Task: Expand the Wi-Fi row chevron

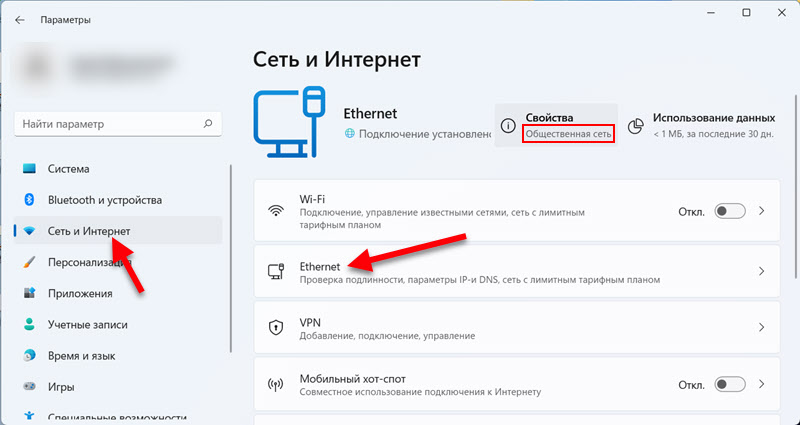Action: pos(762,211)
